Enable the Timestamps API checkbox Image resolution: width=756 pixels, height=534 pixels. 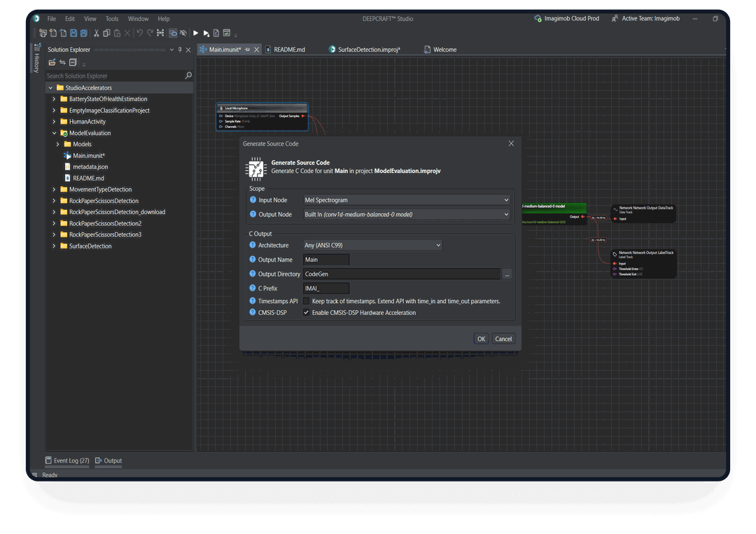click(306, 301)
